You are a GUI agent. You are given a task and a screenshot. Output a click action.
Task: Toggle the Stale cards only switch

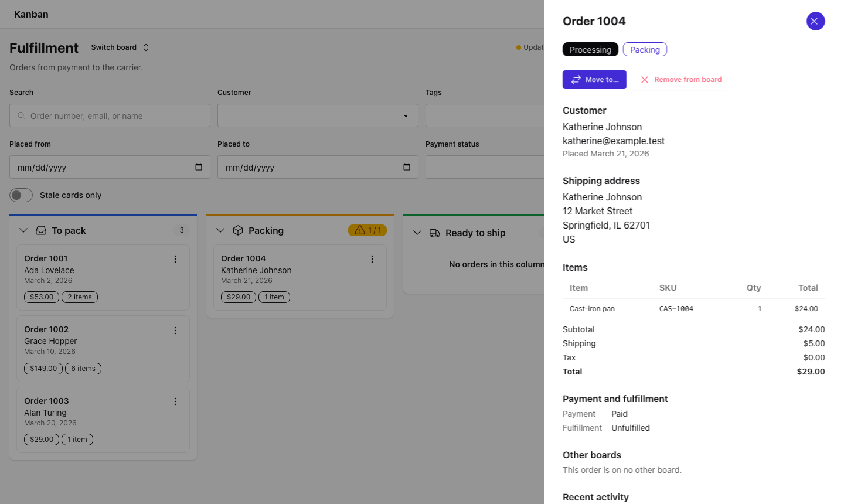(21, 195)
